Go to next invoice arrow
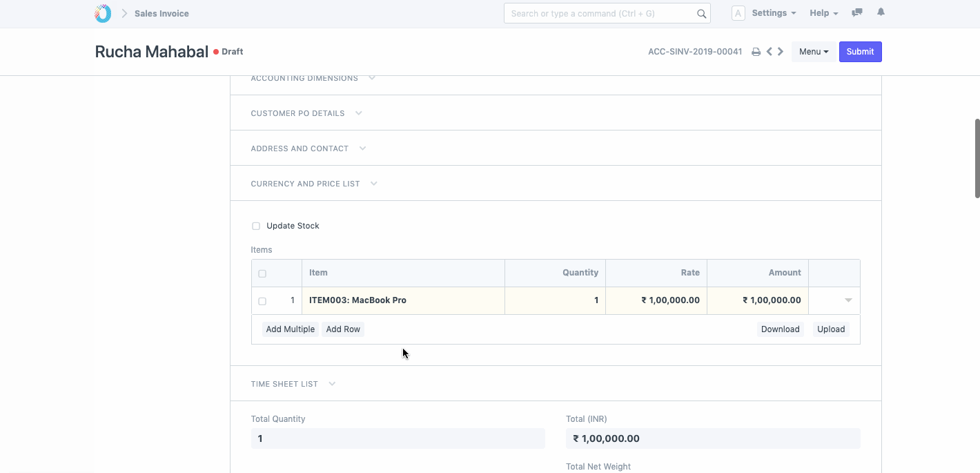Screen dimensions: 980x473 point(781,52)
